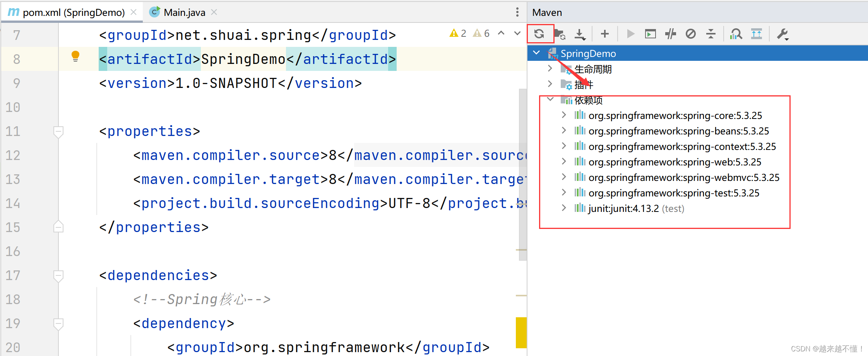Expand the spring-core:5.3.25 dependency
Viewport: 868px width, 356px height.
click(564, 115)
